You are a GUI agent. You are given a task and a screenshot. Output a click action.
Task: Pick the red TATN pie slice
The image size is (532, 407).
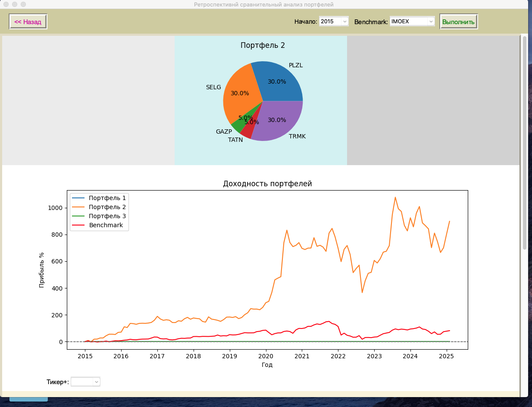click(247, 131)
